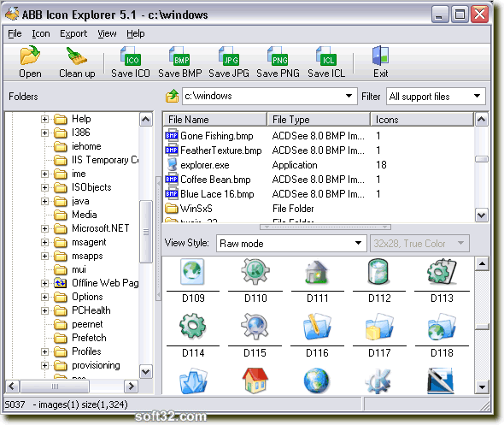Open the Filter All support files dropdown
The width and height of the screenshot is (504, 425).
click(x=477, y=96)
